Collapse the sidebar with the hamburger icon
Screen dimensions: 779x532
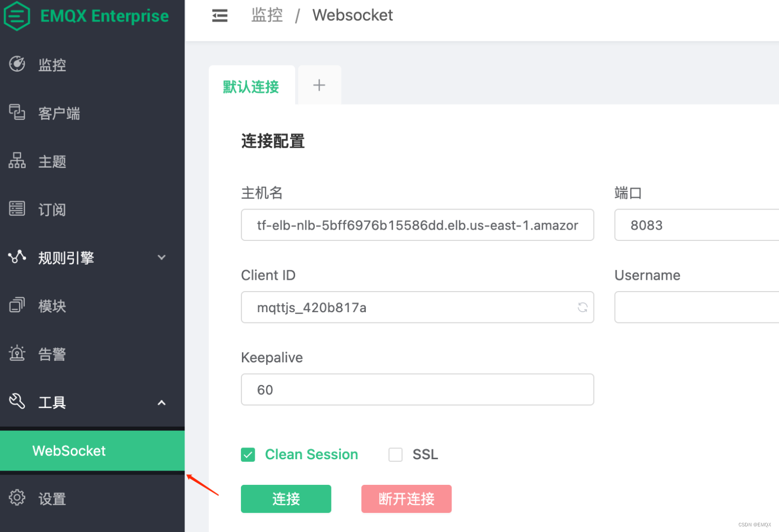220,16
